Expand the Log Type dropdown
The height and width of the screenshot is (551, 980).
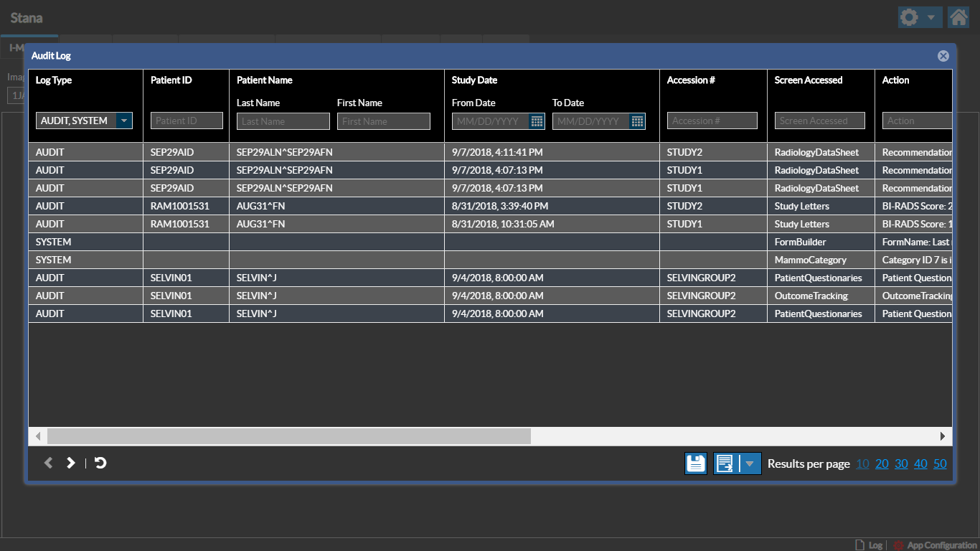click(124, 121)
